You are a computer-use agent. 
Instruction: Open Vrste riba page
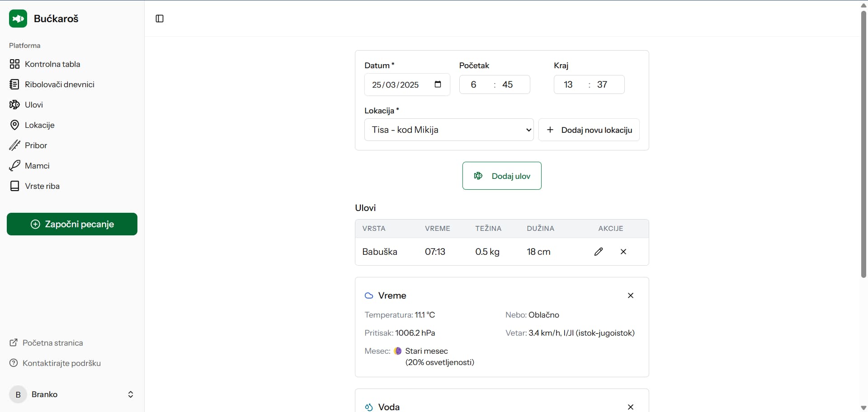(x=42, y=186)
